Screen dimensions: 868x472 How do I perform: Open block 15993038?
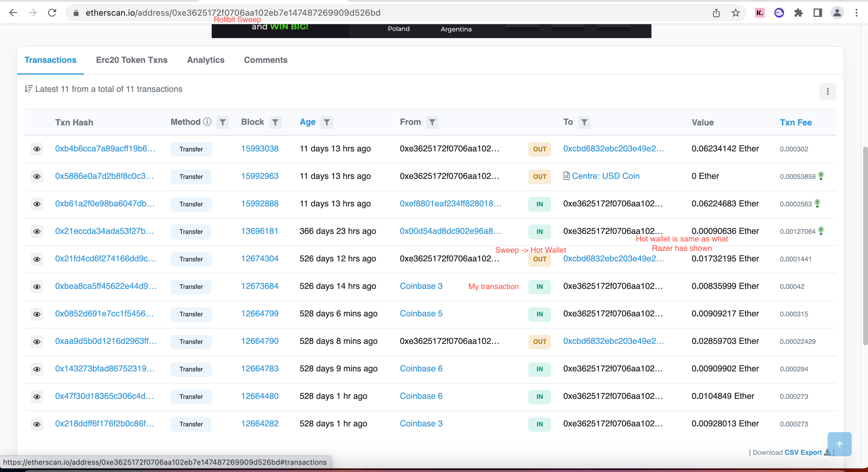(x=260, y=149)
